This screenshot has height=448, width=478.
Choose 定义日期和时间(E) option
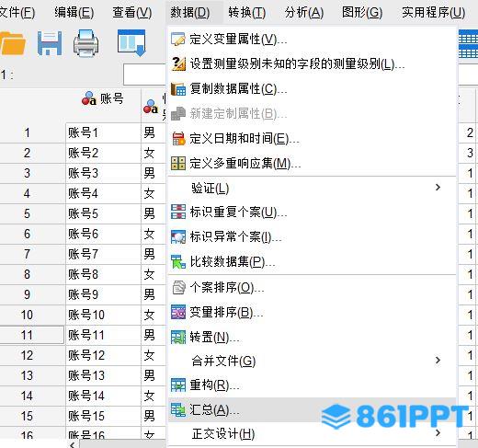point(312,139)
